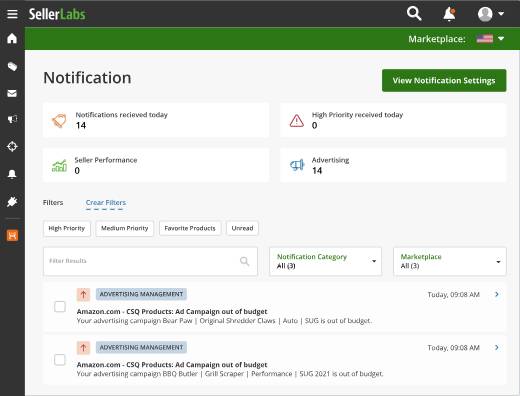This screenshot has width=520, height=396.
Task: Click the Home icon in sidebar
Action: click(12, 38)
